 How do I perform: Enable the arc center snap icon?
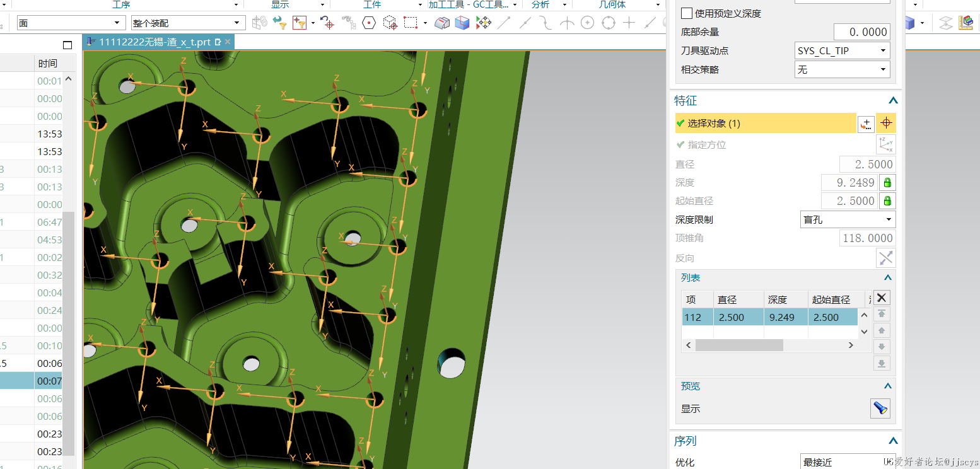click(x=588, y=23)
